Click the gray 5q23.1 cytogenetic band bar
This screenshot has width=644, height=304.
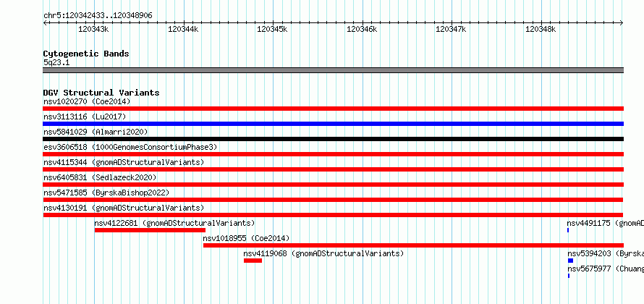coord(333,70)
